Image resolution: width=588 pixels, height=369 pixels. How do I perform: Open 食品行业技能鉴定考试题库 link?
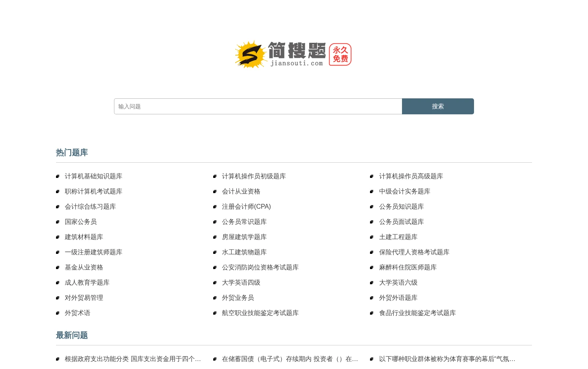[x=418, y=313]
